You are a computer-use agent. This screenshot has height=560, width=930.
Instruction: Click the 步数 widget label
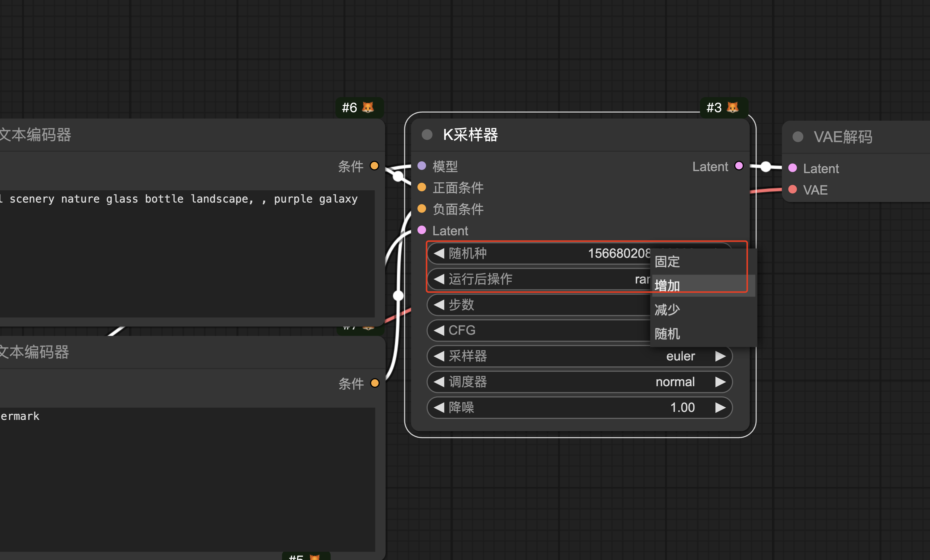pos(461,304)
